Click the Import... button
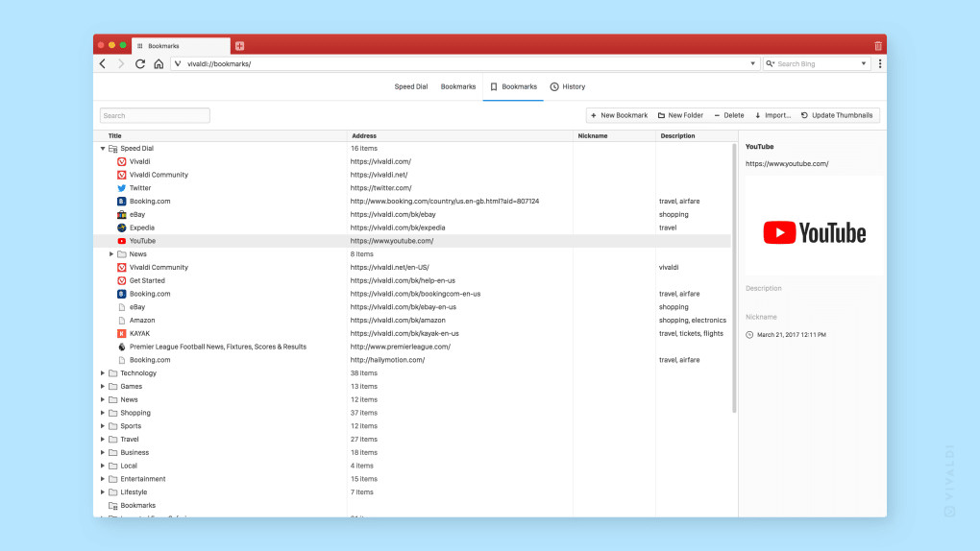The height and width of the screenshot is (551, 980). tap(772, 115)
